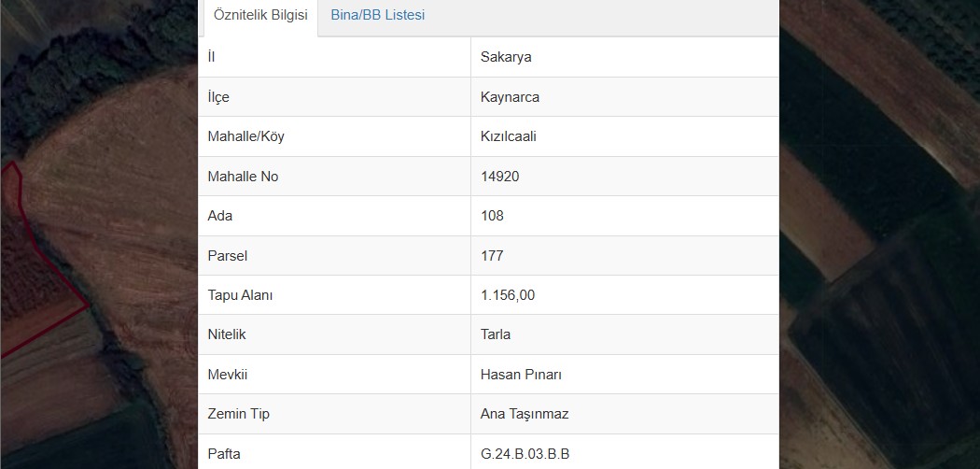Click the Ada value 108
This screenshot has width=980, height=469.
pyautogui.click(x=492, y=216)
